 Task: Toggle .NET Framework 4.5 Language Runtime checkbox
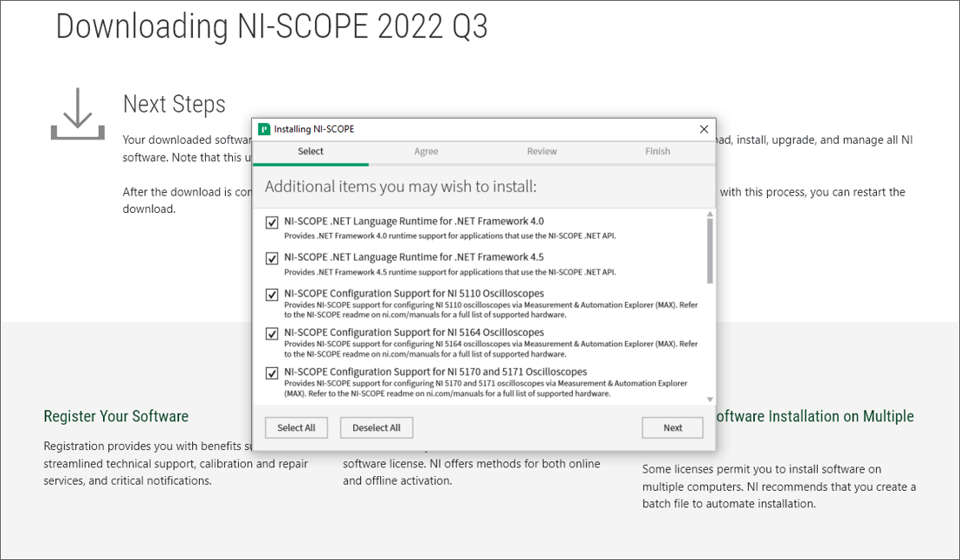pos(272,259)
